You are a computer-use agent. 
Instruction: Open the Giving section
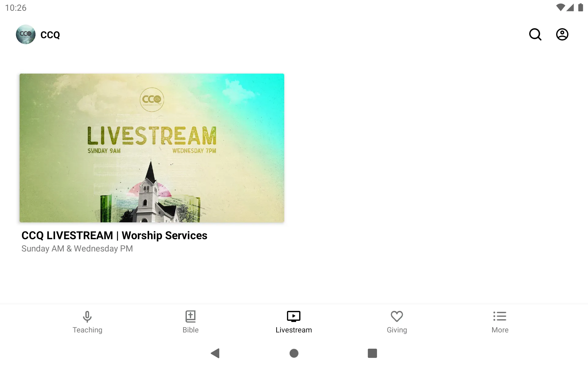click(397, 321)
